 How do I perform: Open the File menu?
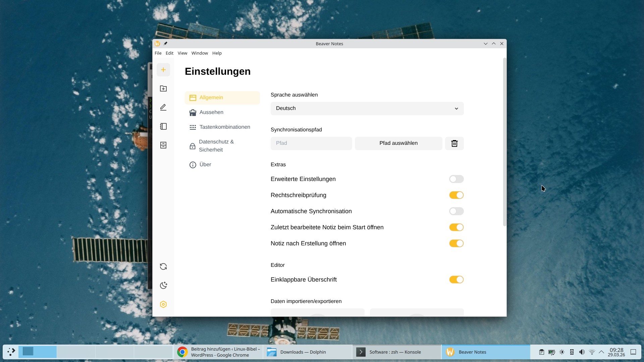click(x=158, y=53)
